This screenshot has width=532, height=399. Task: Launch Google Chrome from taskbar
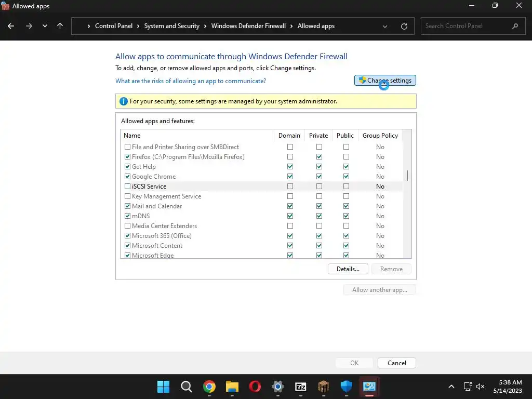click(x=209, y=387)
